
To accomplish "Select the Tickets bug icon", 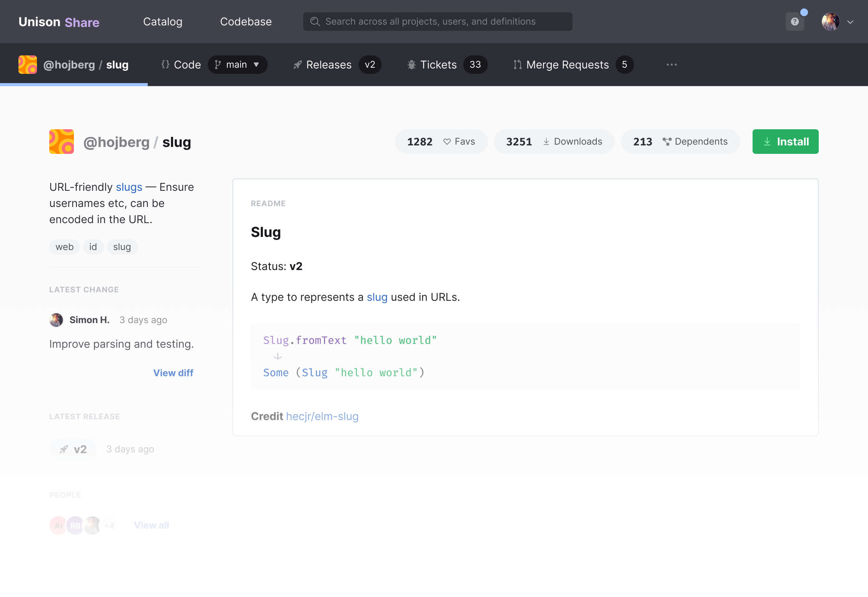I will (411, 65).
